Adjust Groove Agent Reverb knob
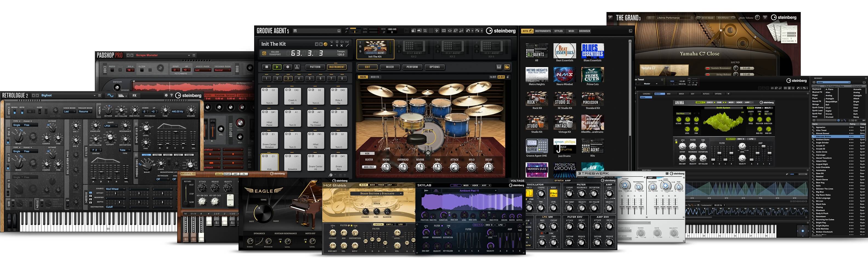868x266 pixels. pos(420,167)
